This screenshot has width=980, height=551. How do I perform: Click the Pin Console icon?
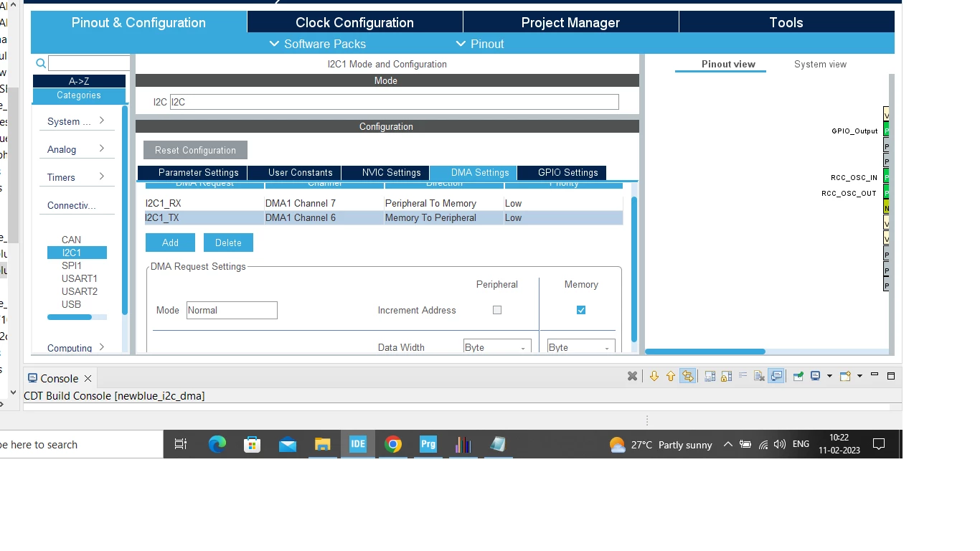(x=798, y=376)
